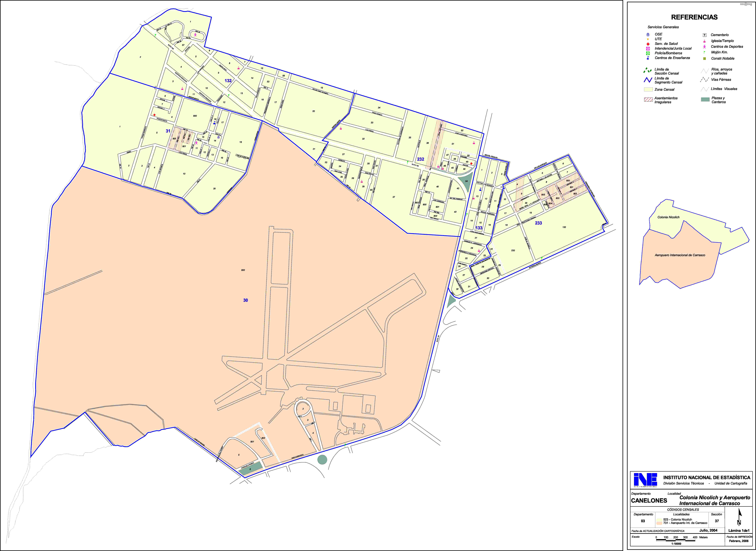Click the CÓDIGOS CENSALES header
The width and height of the screenshot is (756, 551).
(x=683, y=510)
